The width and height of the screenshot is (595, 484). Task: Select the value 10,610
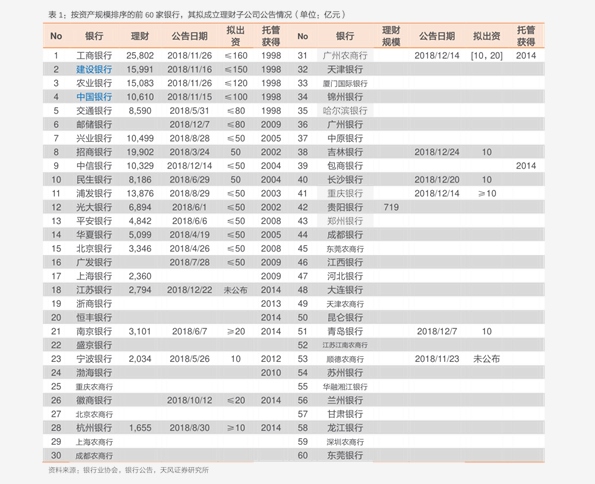click(140, 97)
